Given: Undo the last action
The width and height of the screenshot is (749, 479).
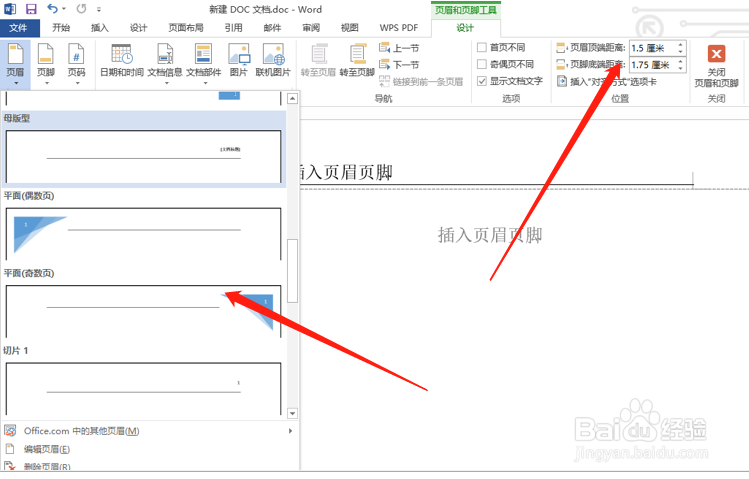Looking at the screenshot, I should click(53, 9).
